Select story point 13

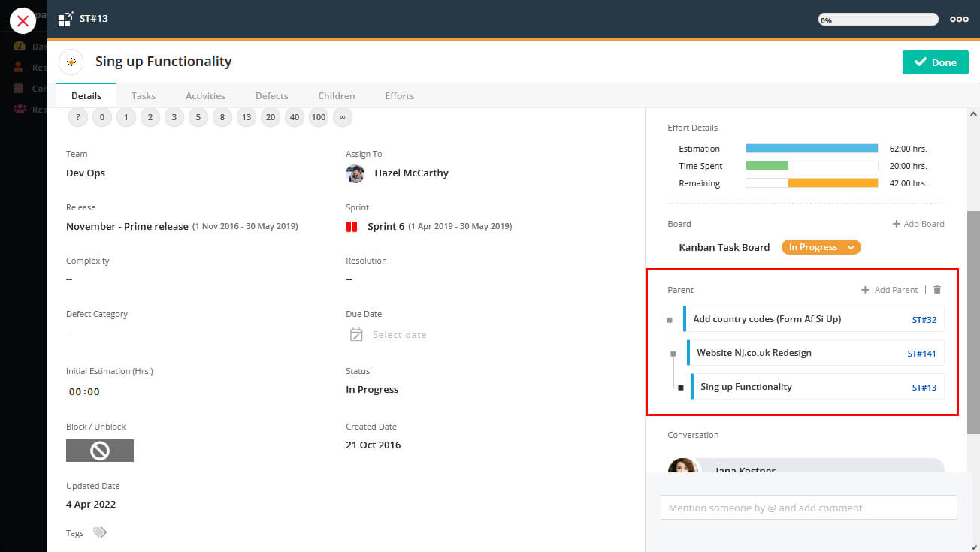pyautogui.click(x=246, y=117)
